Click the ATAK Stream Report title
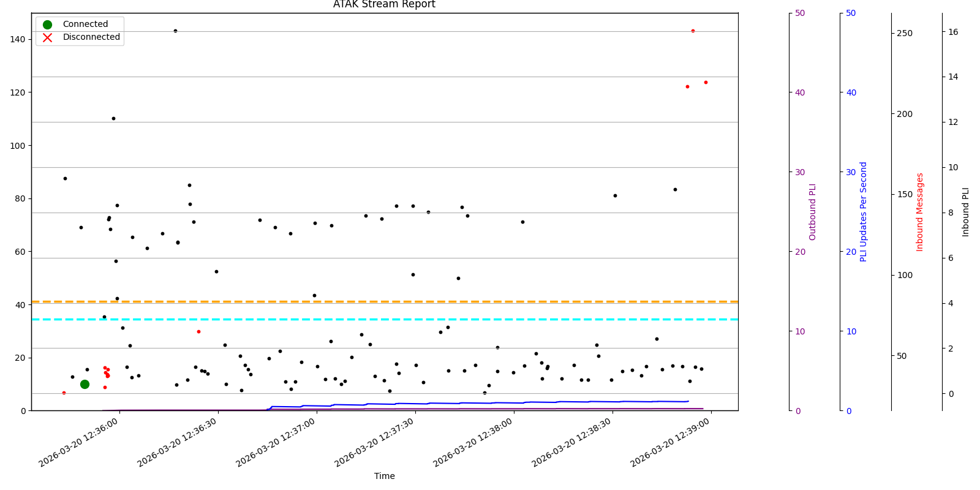980x490 pixels. point(384,5)
